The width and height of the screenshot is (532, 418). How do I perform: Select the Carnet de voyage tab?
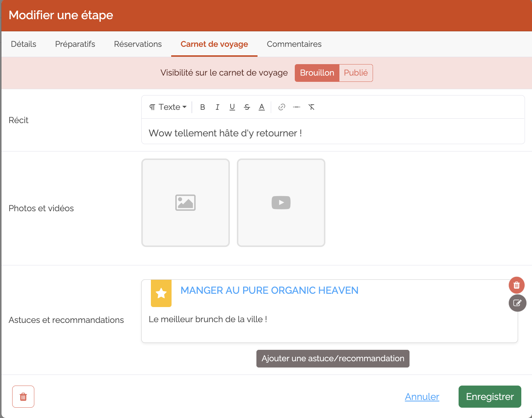[214, 44]
